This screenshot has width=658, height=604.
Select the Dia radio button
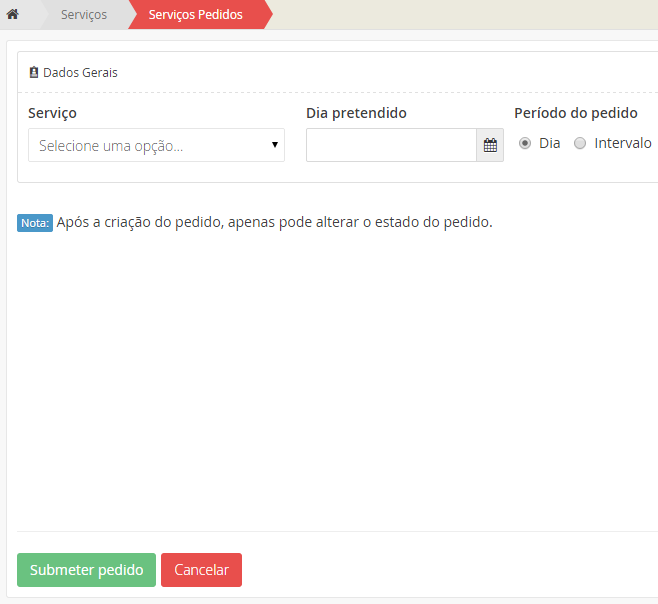pyautogui.click(x=525, y=143)
